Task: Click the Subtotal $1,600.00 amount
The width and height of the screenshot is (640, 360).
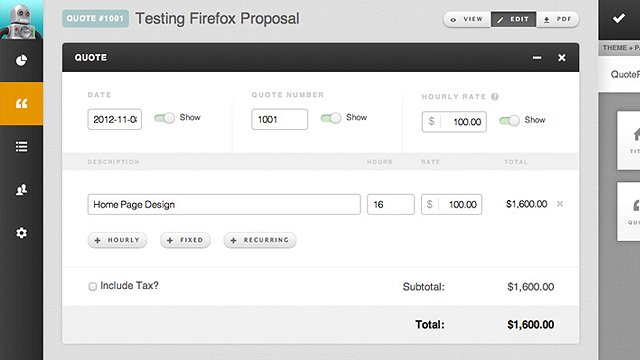Action: click(x=531, y=287)
